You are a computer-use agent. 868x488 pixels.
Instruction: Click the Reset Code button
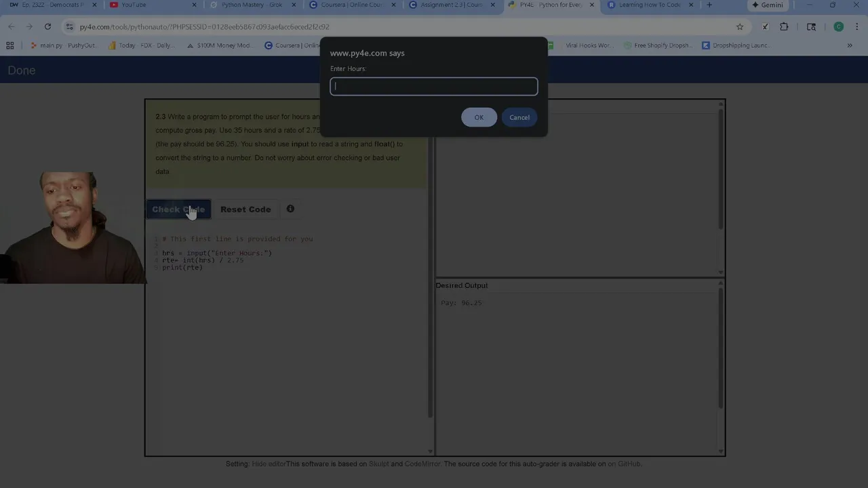tap(245, 209)
